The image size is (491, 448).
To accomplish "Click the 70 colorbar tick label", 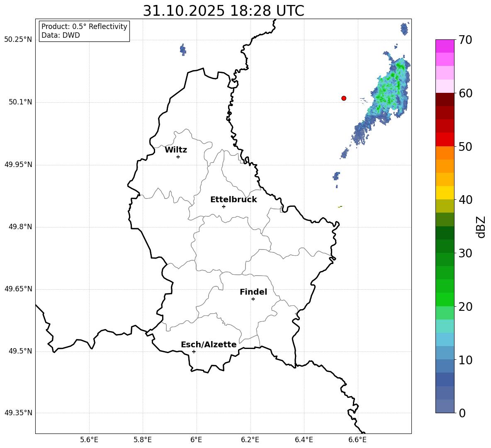I will tap(465, 40).
